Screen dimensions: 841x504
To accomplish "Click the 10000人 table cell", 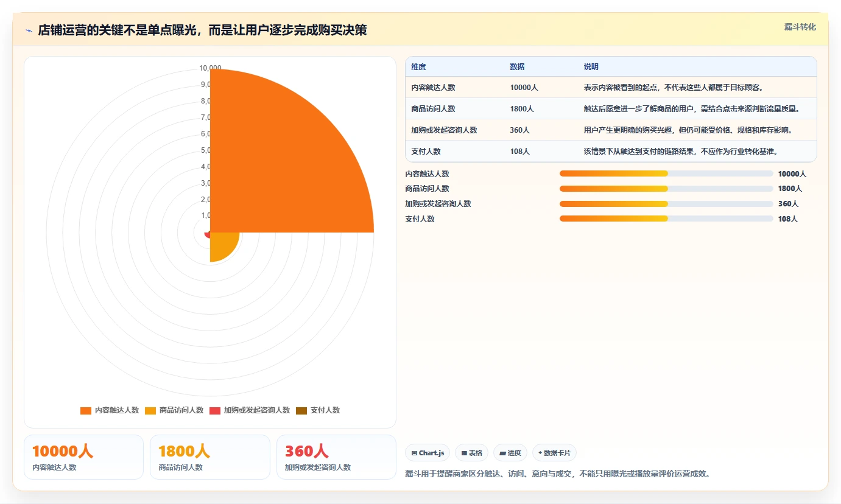I will 524,88.
